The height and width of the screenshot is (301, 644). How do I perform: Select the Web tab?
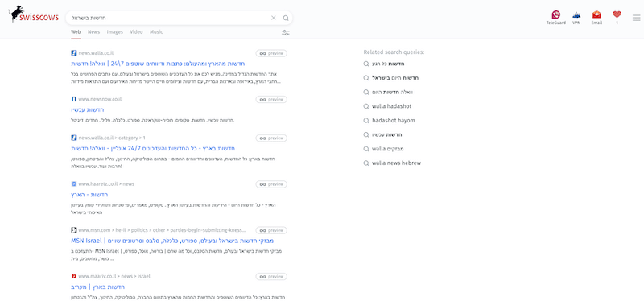click(76, 32)
